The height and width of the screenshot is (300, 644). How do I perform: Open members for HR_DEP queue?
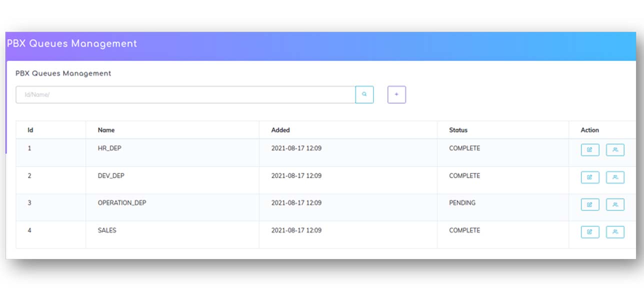615,150
